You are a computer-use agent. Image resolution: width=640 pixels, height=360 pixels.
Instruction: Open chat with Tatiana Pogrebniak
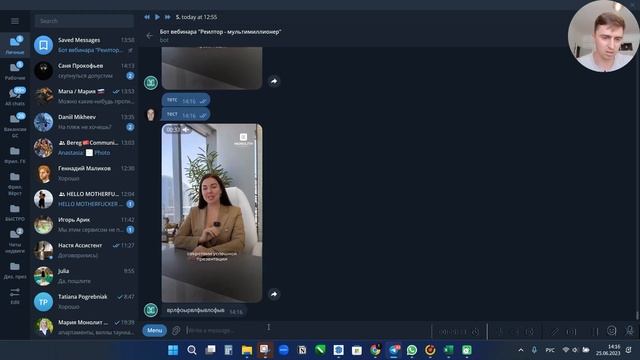[84, 302]
